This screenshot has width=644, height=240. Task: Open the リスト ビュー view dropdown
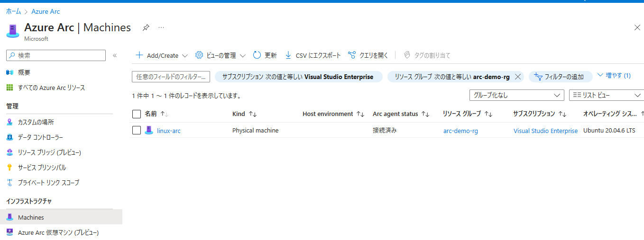pos(607,95)
